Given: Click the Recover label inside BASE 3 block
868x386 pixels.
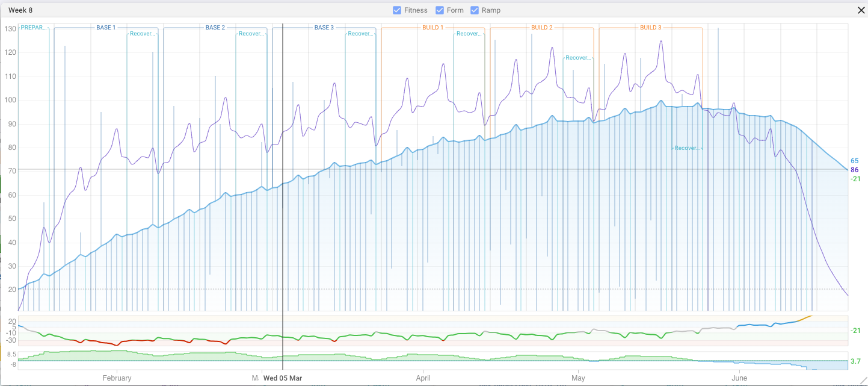Looking at the screenshot, I should pos(360,34).
